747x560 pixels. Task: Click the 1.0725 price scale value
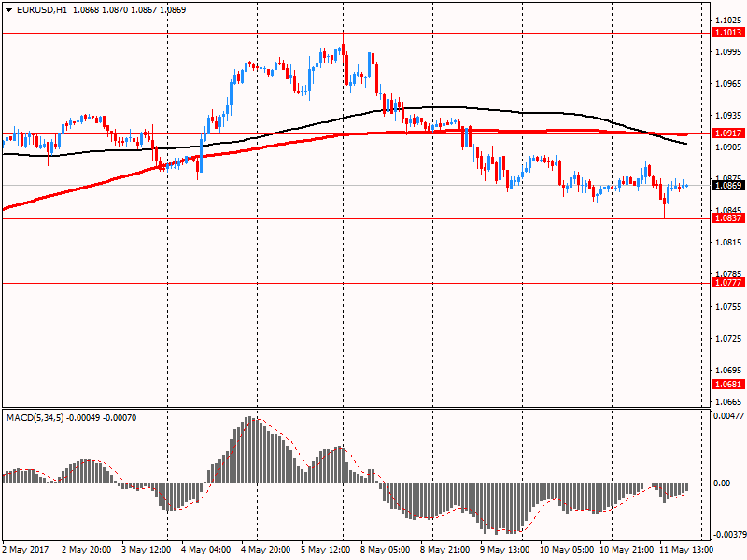(728, 339)
